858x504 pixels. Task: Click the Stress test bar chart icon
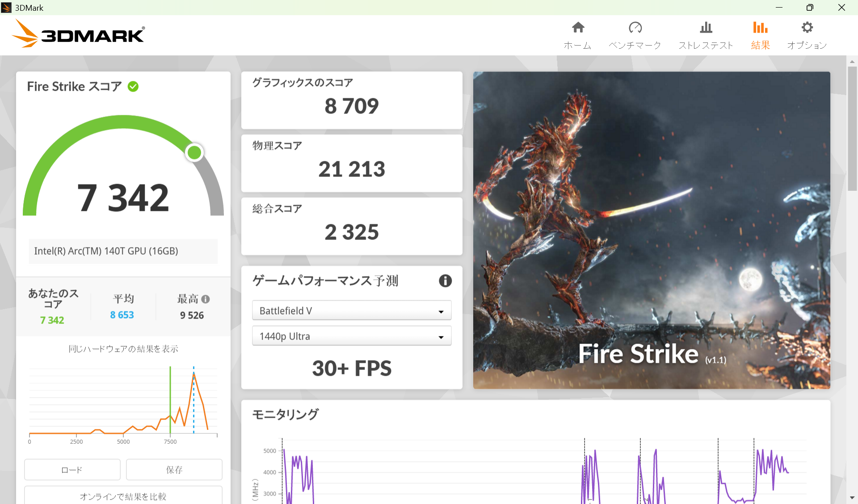(706, 28)
